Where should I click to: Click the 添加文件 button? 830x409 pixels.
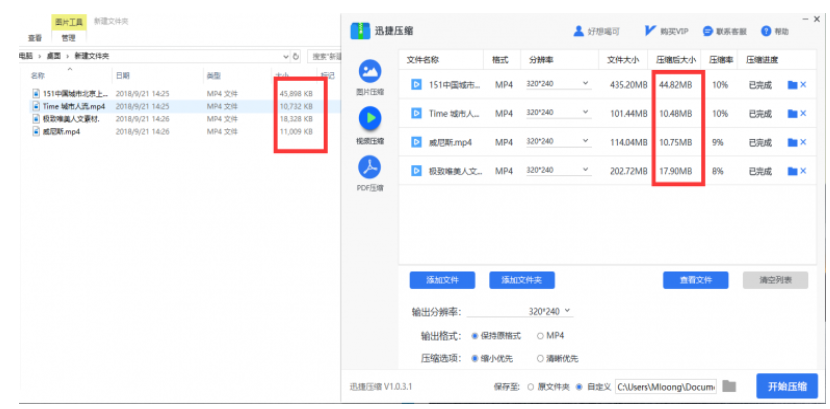(x=442, y=280)
